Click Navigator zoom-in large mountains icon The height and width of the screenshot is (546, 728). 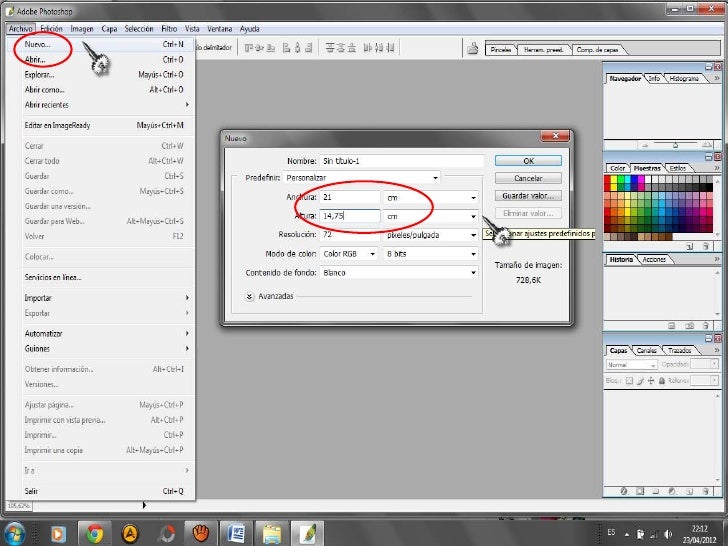click(706, 145)
